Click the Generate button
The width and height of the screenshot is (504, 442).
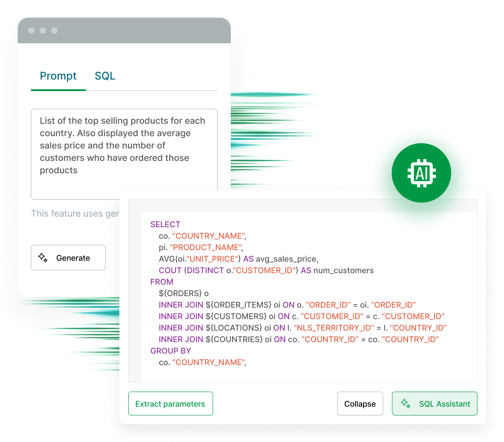[x=68, y=258]
